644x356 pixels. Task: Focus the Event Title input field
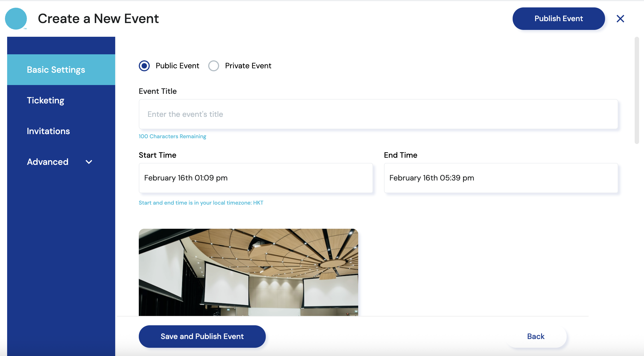coord(378,114)
